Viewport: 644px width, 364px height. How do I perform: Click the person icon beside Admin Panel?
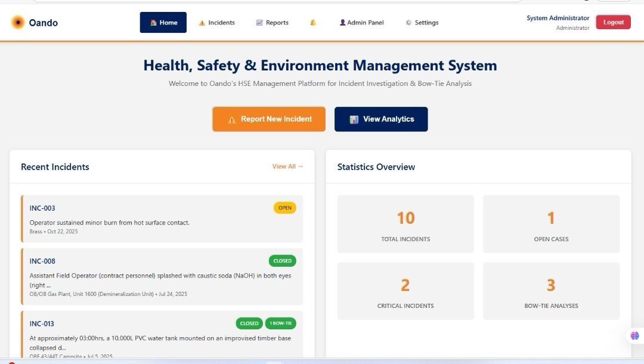coord(342,23)
